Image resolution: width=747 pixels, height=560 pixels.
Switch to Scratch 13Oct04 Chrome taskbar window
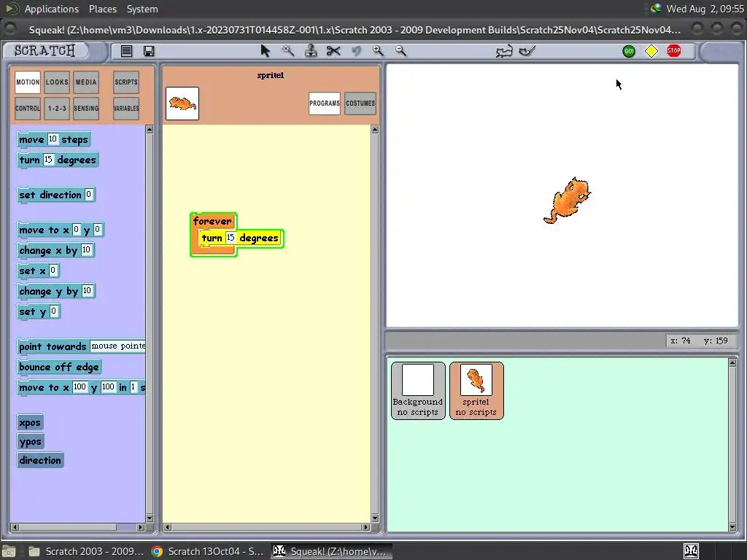tap(207, 551)
